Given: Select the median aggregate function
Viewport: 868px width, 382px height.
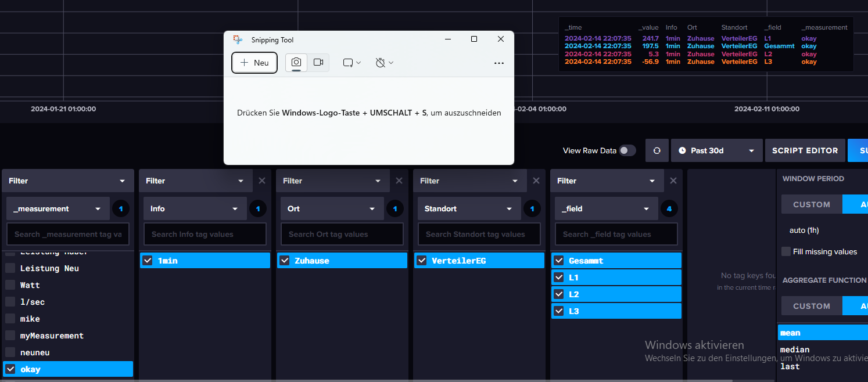Looking at the screenshot, I should coord(794,349).
